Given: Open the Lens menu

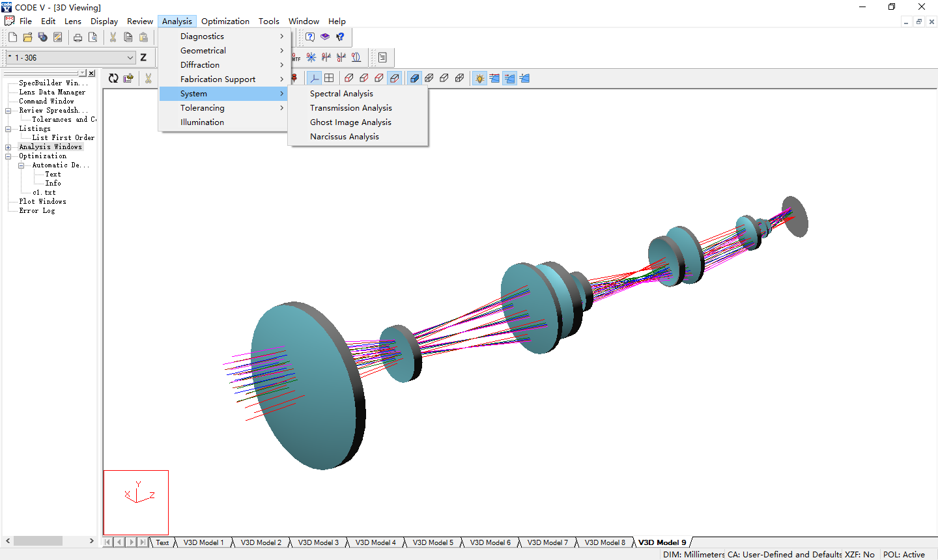Looking at the screenshot, I should (73, 21).
